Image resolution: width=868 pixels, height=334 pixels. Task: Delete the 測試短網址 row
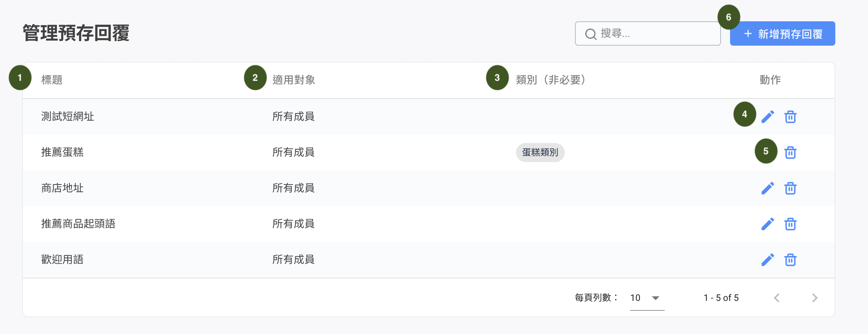[x=790, y=117]
